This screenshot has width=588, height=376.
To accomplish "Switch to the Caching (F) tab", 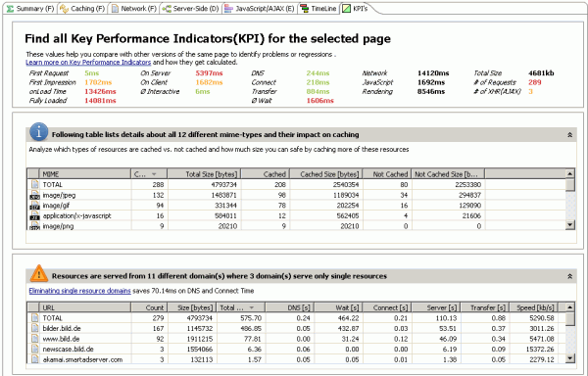I will point(82,8).
